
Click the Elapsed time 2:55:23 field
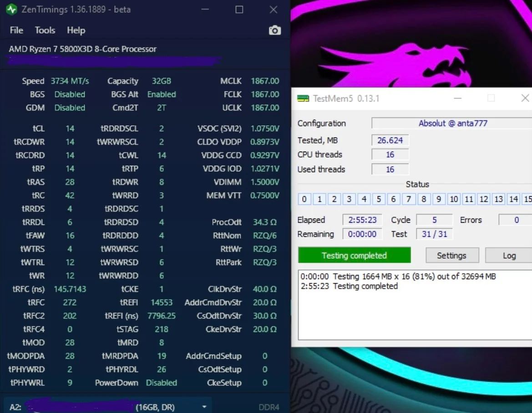(362, 220)
